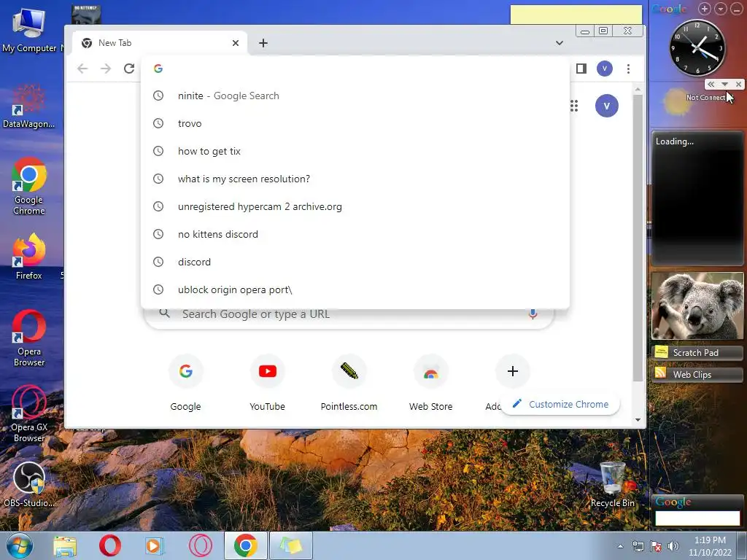
Task: Expand the tab search chevron
Action: click(560, 43)
